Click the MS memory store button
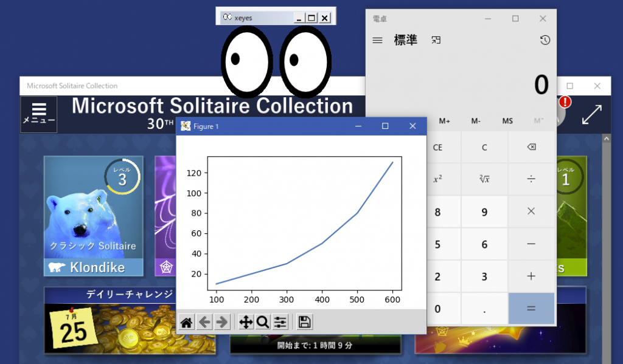The width and height of the screenshot is (623, 364). click(x=507, y=121)
